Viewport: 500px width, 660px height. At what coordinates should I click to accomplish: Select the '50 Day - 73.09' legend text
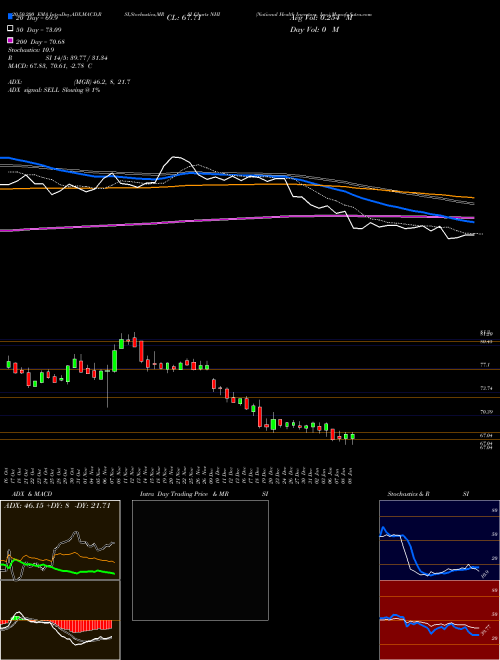pyautogui.click(x=39, y=29)
